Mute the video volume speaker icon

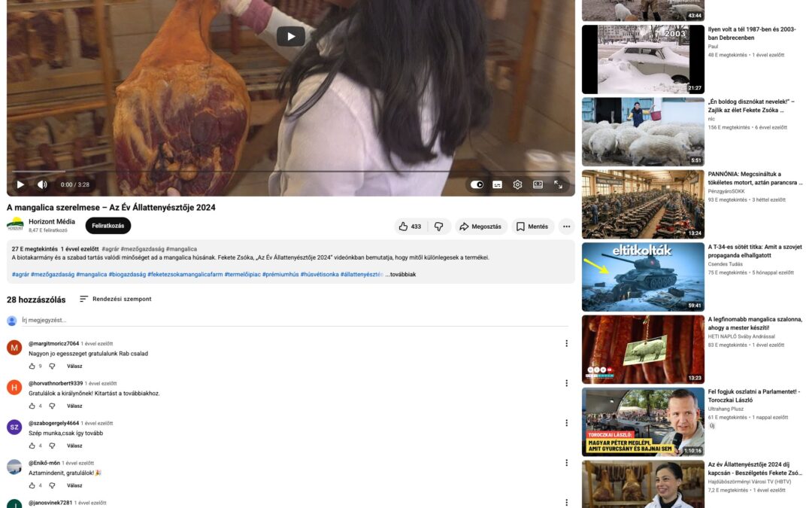(42, 184)
